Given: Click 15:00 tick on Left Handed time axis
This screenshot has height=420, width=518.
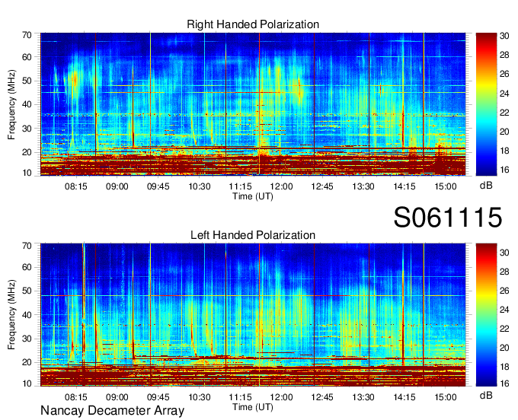Looking at the screenshot, I should [446, 397].
